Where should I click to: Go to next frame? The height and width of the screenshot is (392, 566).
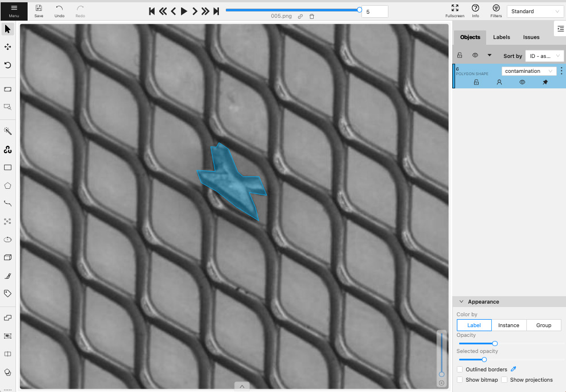(195, 11)
